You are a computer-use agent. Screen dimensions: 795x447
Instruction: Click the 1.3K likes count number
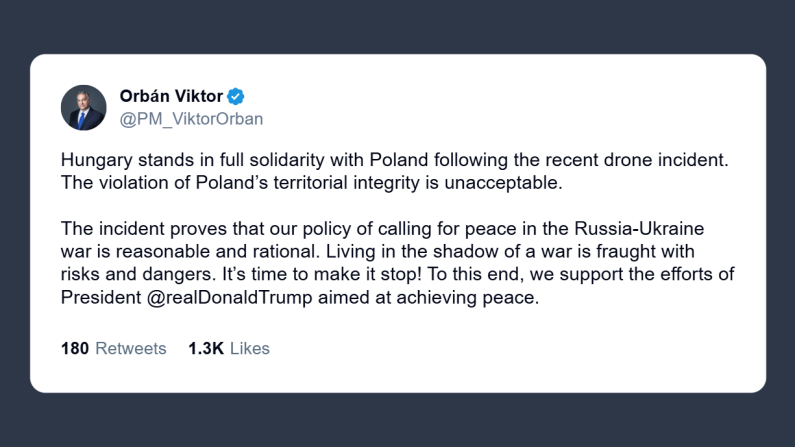[206, 349]
